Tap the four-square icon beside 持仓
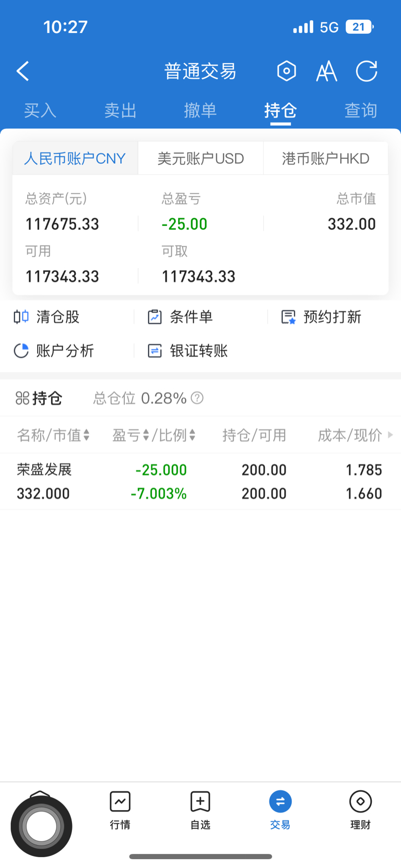This screenshot has width=401, height=868. pos(22,398)
